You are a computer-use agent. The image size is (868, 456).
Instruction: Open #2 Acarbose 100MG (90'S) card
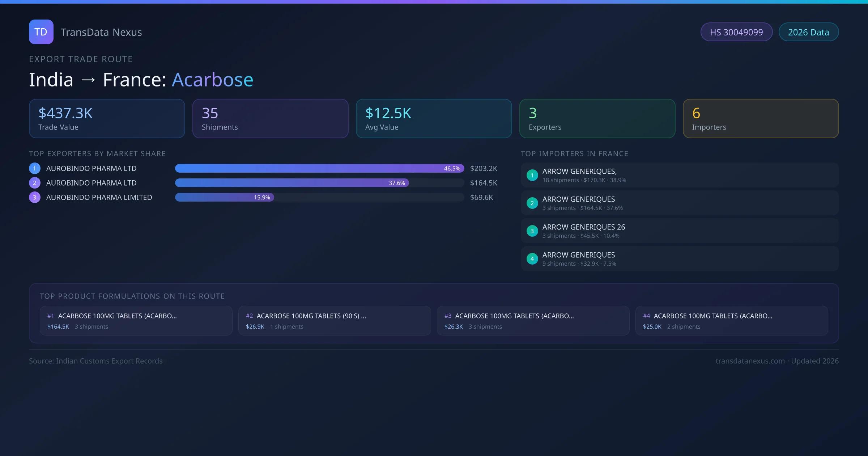(334, 321)
